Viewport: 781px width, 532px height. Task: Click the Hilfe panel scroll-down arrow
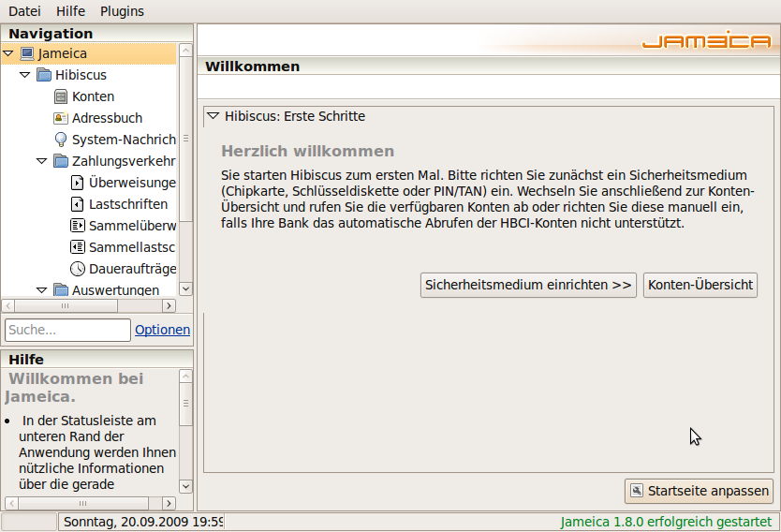coord(185,486)
